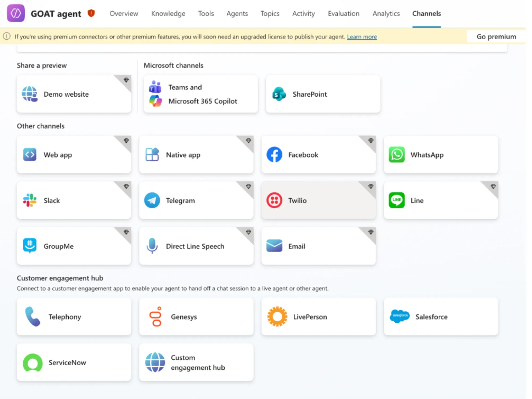Click the premium diamond badge on Facebook
Image resolution: width=532 pixels, height=399 pixels.
(371, 140)
